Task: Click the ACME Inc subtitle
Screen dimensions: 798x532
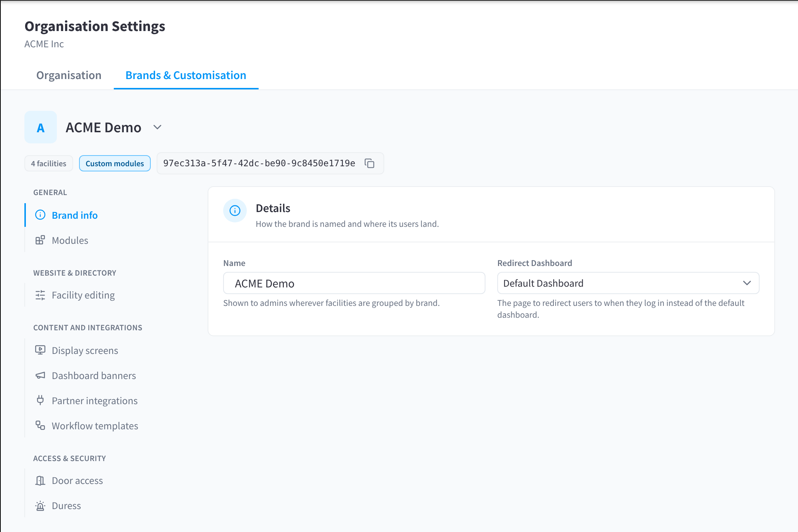Action: point(44,44)
